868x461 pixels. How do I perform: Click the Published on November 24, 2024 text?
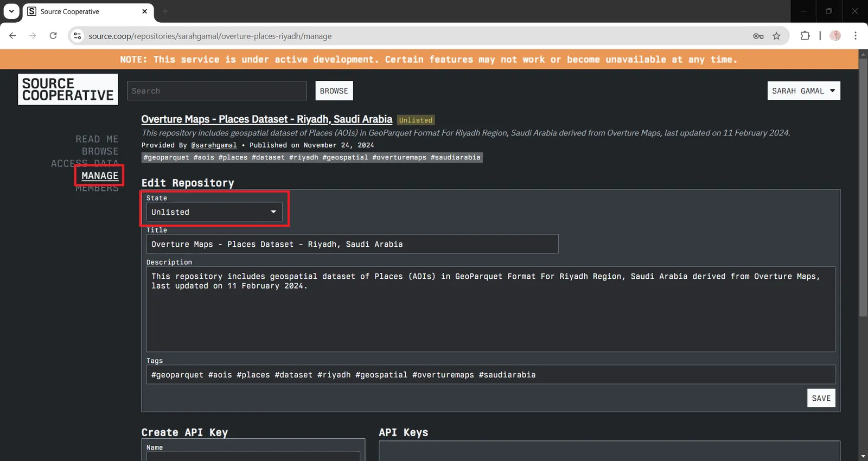[x=311, y=145]
